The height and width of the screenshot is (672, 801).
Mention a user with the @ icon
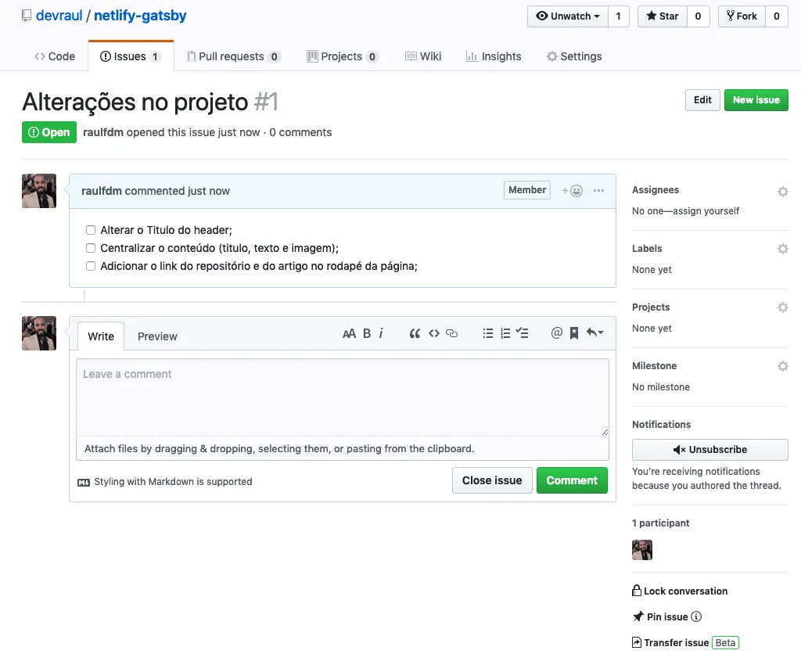point(557,333)
